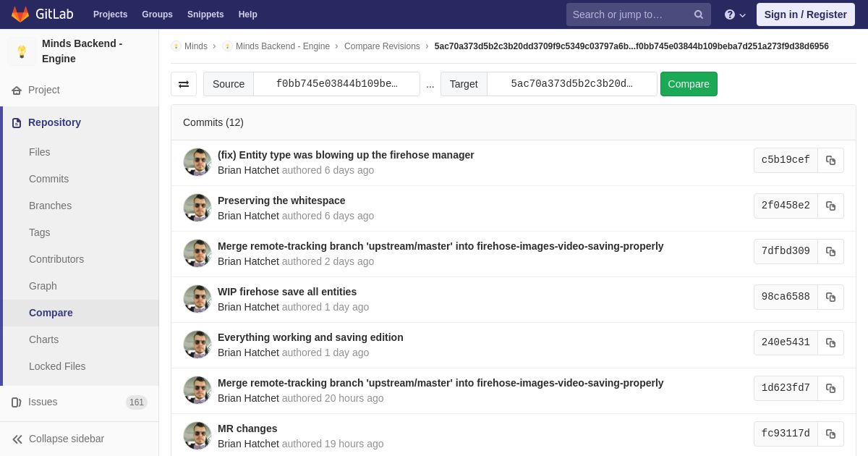Image resolution: width=868 pixels, height=456 pixels.
Task: Open commit hash 240e5431 link
Action: coord(785,342)
